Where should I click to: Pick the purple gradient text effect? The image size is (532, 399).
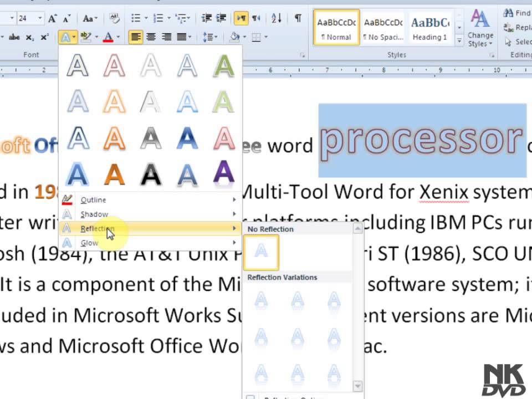tap(223, 173)
